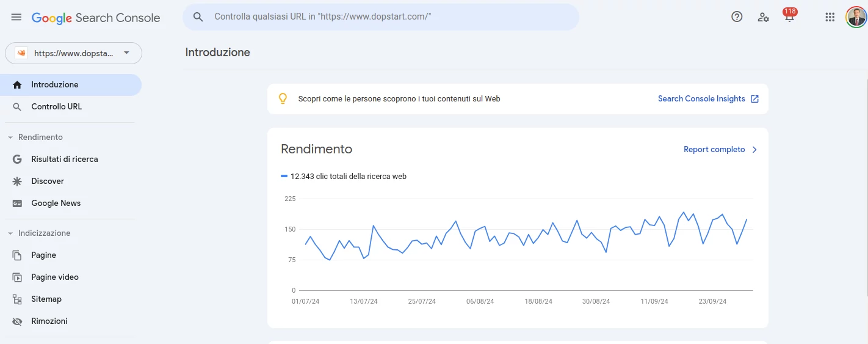Click the external link icon beside Search Console Insights
The width and height of the screenshot is (868, 344).
pos(754,99)
